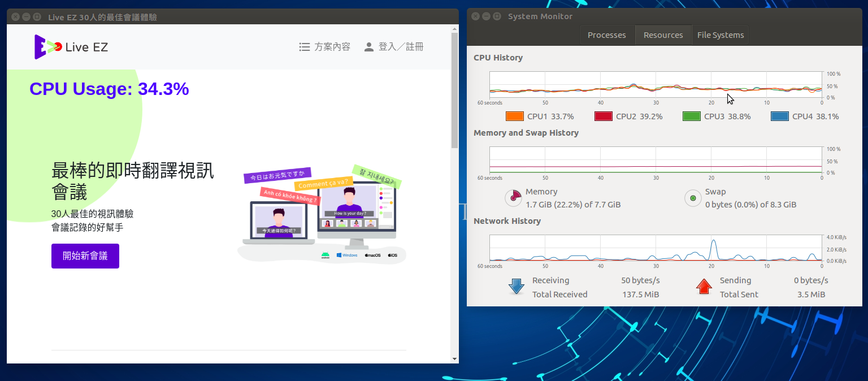
Task: Minimize the System Monitor window
Action: click(x=487, y=16)
